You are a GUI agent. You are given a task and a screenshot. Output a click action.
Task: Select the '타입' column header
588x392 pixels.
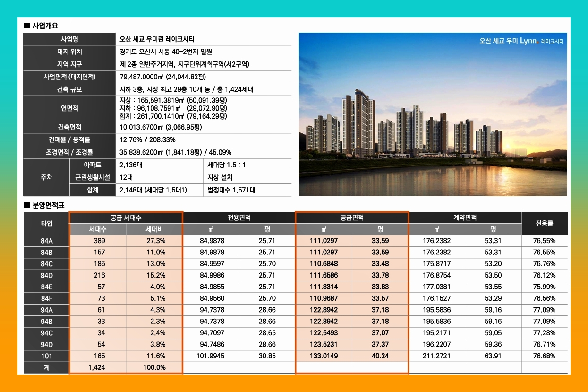[46, 224]
